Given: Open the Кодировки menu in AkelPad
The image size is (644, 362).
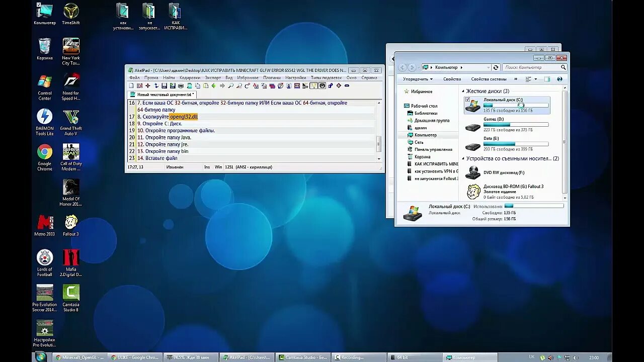Looking at the screenshot, I should pyautogui.click(x=190, y=77).
